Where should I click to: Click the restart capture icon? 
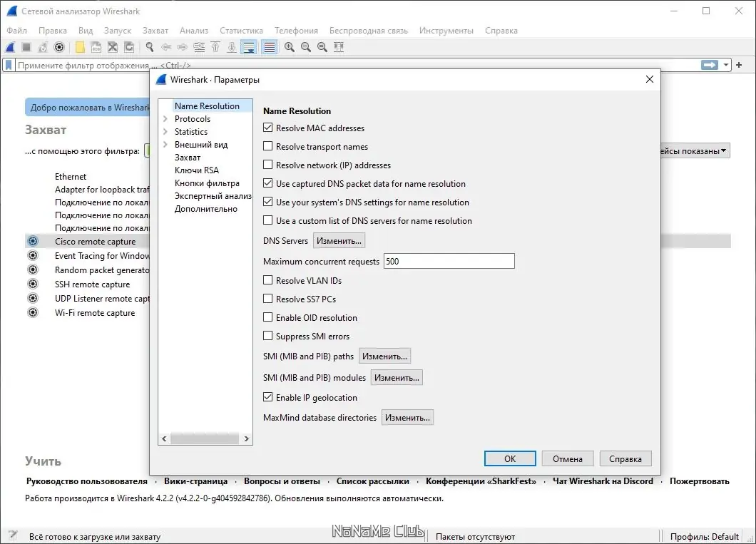[43, 47]
